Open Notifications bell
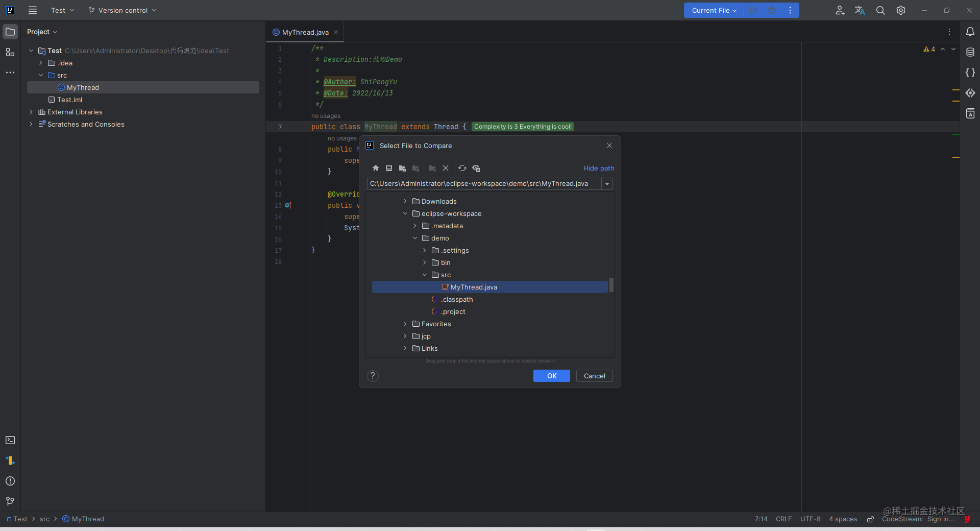980x531 pixels. (970, 32)
